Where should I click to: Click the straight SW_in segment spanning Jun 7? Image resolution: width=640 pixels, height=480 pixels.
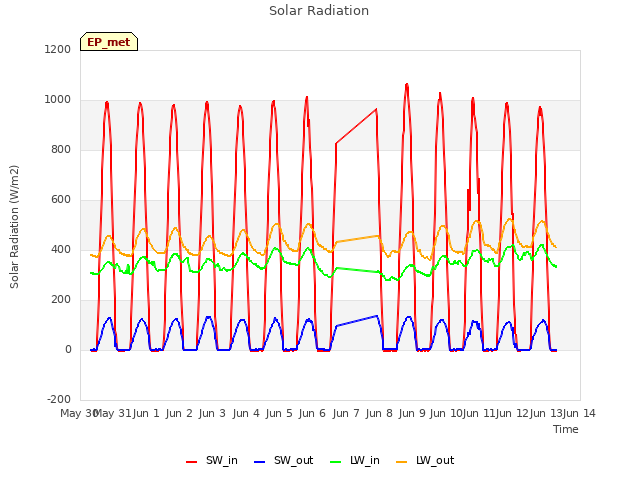[356, 126]
